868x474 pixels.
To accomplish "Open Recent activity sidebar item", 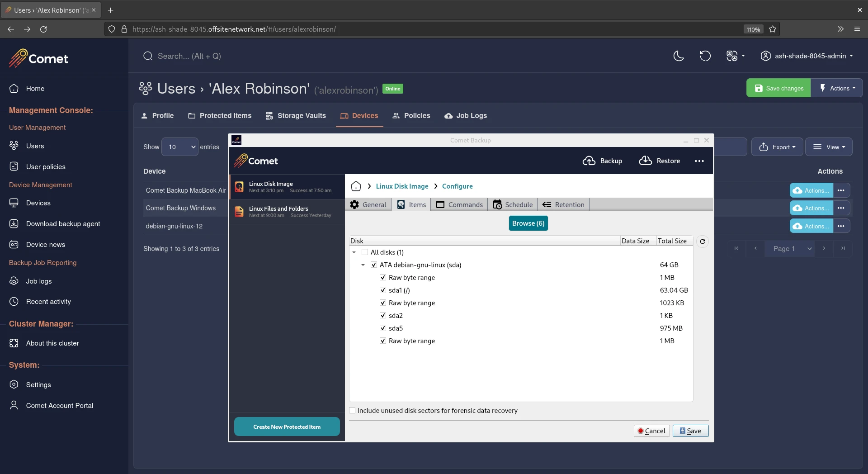I will tap(48, 302).
